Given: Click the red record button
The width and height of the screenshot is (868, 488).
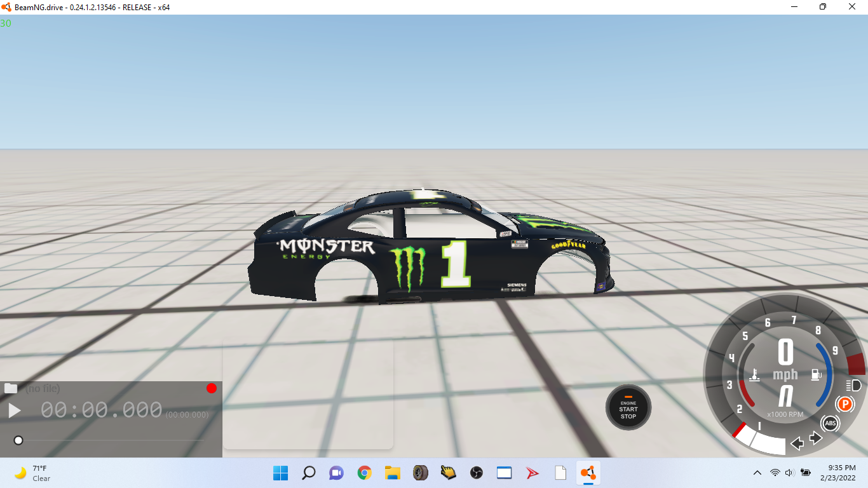Looking at the screenshot, I should pyautogui.click(x=212, y=388).
